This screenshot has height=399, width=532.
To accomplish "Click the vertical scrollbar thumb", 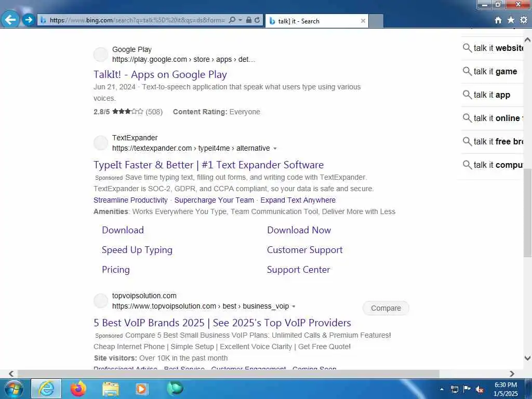I will pyautogui.click(x=528, y=212).
